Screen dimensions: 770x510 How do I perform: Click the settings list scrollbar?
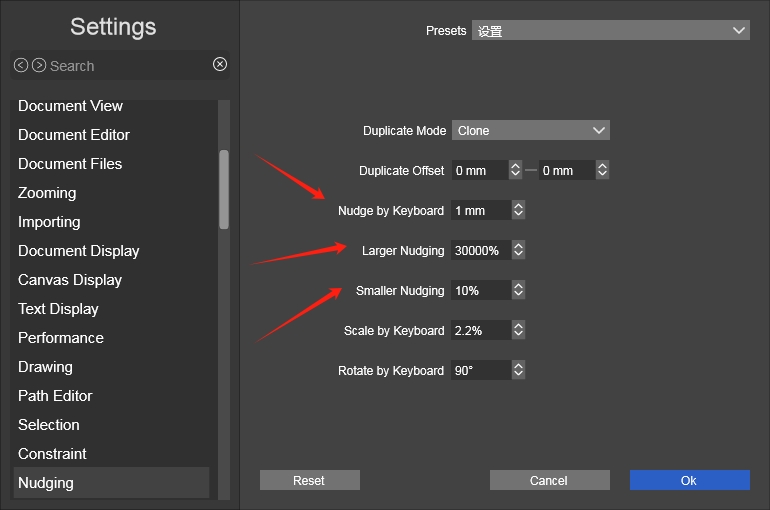click(x=224, y=190)
